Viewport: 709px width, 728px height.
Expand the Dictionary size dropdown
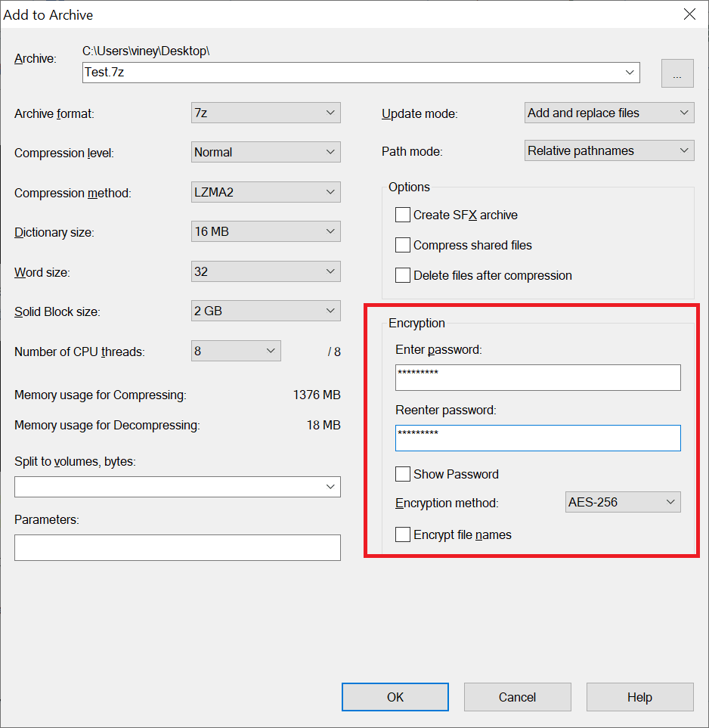(265, 231)
